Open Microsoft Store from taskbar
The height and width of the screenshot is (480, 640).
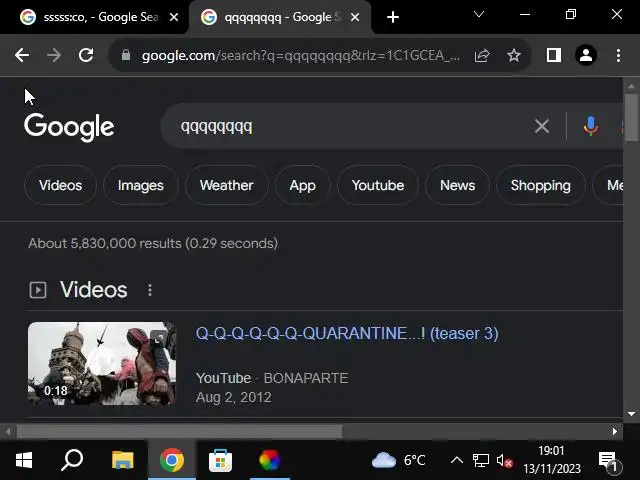220,460
